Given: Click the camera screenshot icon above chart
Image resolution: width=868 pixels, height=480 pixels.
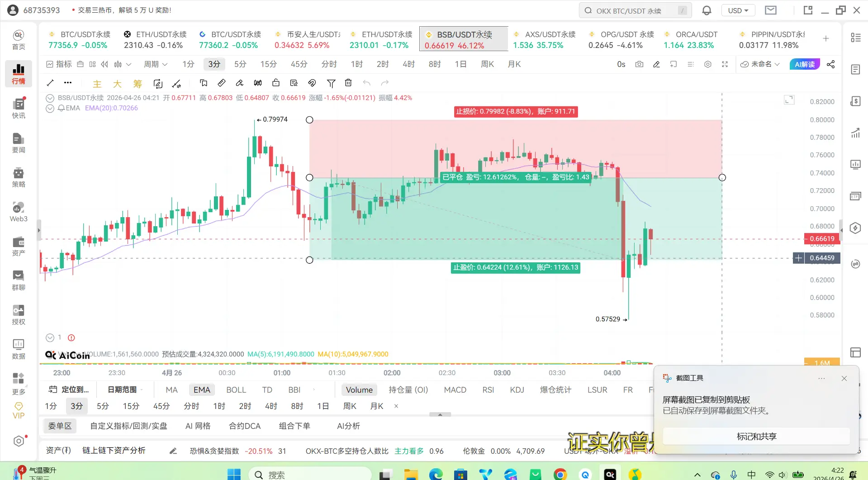Looking at the screenshot, I should tap(639, 64).
